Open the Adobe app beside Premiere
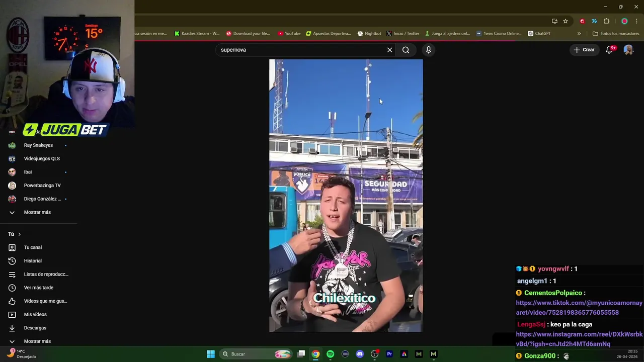This screenshot has height=362, width=644. coord(404,354)
